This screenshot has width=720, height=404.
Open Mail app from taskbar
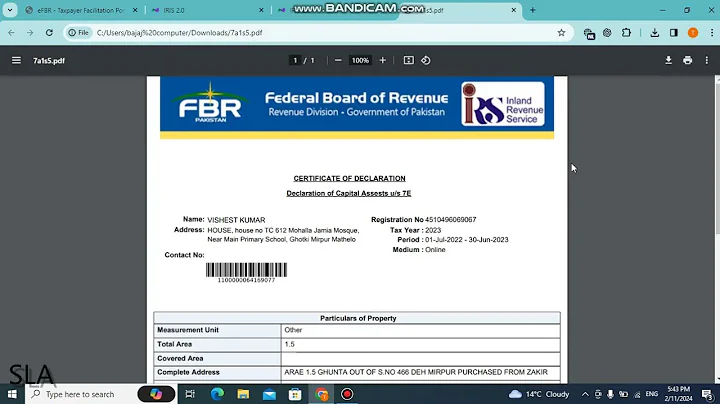(269, 394)
